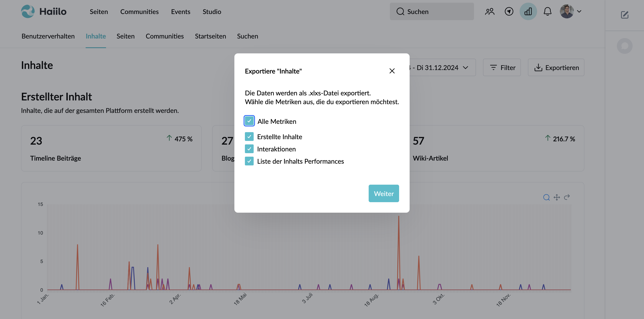Click the Filter button

point(502,67)
